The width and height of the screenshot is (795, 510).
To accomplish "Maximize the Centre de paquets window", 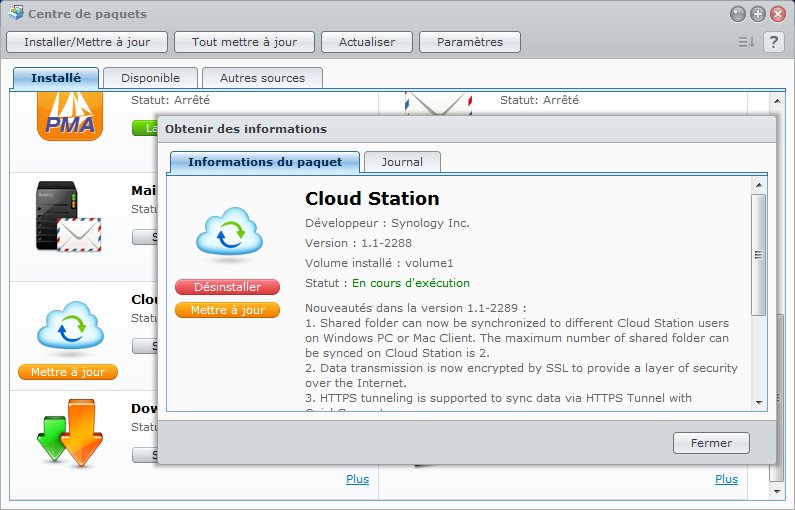I will [x=757, y=14].
